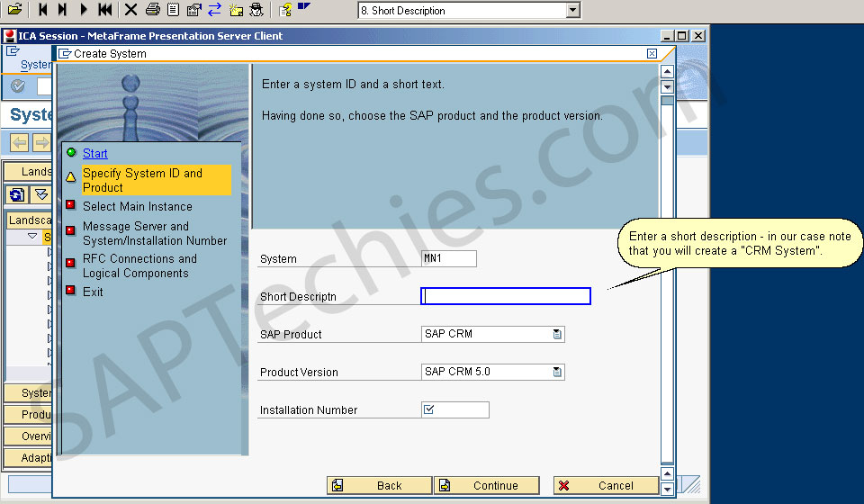This screenshot has width=864, height=504.
Task: Click the forward arrow in background SAP window
Action: (x=42, y=143)
